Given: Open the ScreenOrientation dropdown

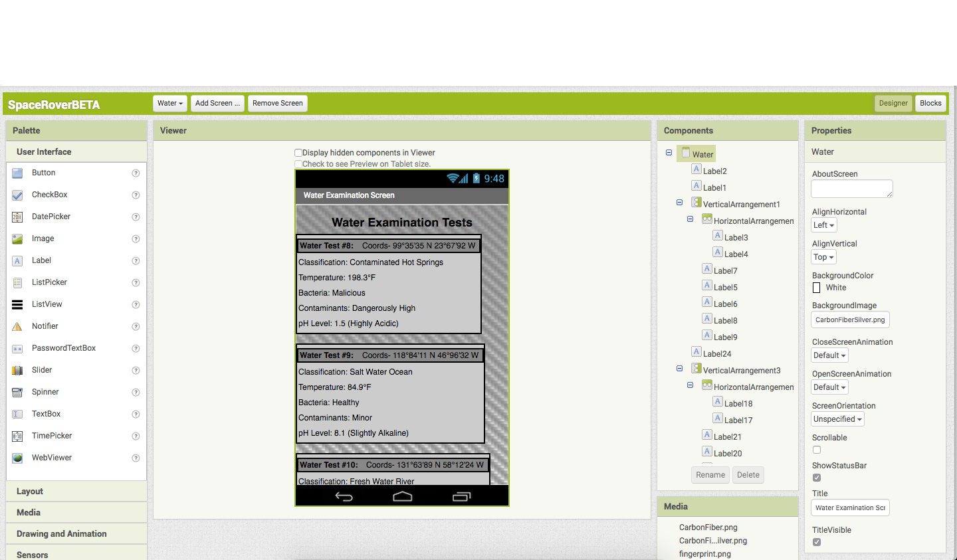Looking at the screenshot, I should (x=837, y=419).
